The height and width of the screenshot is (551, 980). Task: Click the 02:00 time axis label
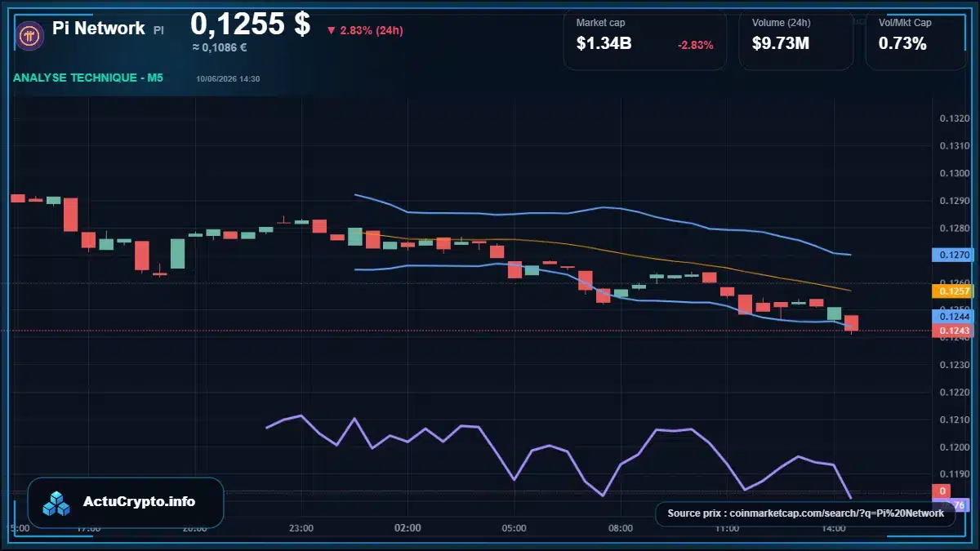click(408, 528)
